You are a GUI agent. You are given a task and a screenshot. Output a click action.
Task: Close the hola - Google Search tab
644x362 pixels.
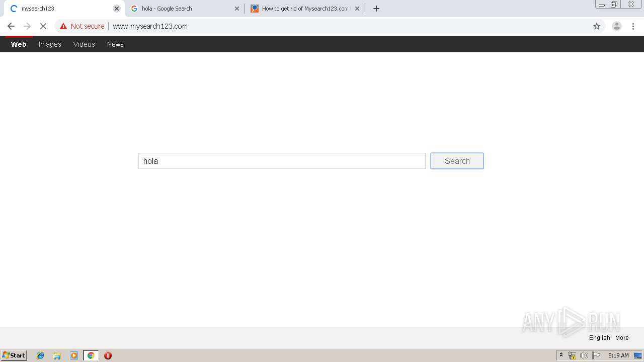click(237, 9)
